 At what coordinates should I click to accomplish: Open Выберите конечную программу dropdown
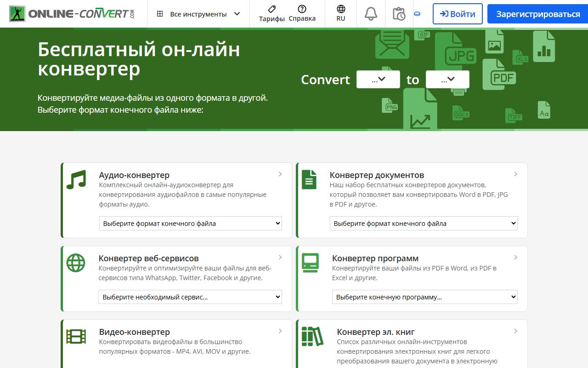tap(425, 297)
